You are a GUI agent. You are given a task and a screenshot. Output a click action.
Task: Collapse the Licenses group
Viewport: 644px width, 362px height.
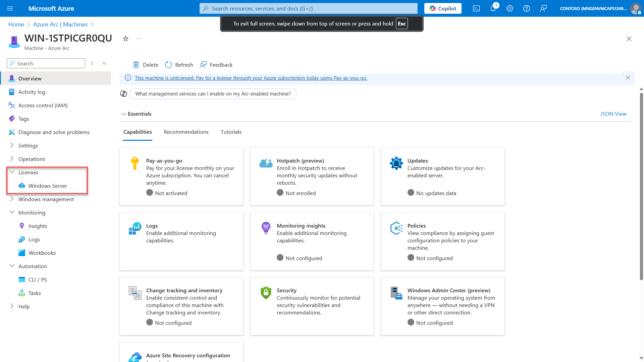[12, 172]
